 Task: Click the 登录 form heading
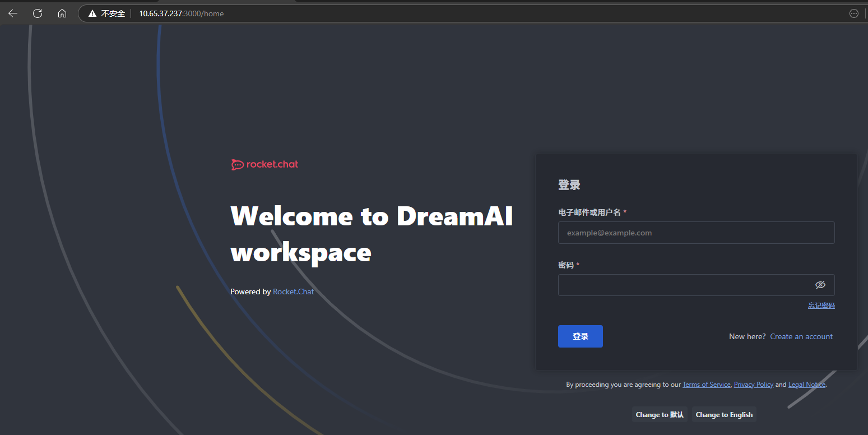(x=569, y=184)
